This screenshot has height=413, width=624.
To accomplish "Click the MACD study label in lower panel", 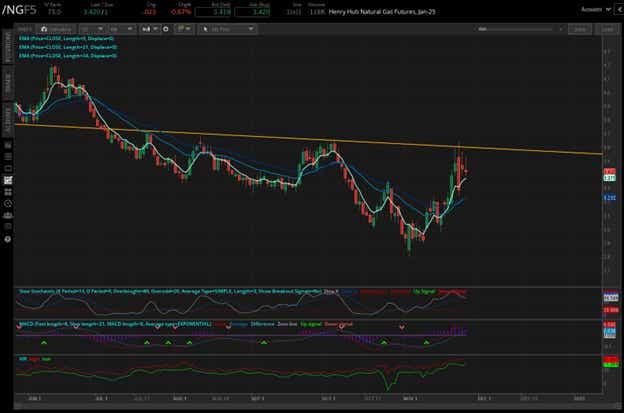I will click(115, 324).
